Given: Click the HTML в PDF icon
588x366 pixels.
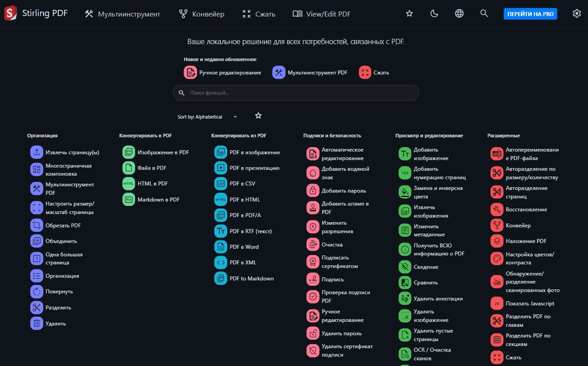Looking at the screenshot, I should pos(129,184).
